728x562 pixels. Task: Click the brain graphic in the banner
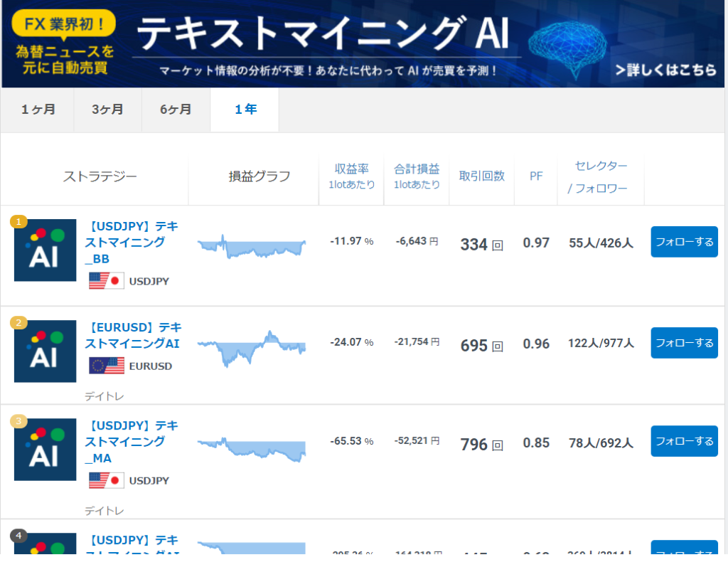click(x=567, y=49)
